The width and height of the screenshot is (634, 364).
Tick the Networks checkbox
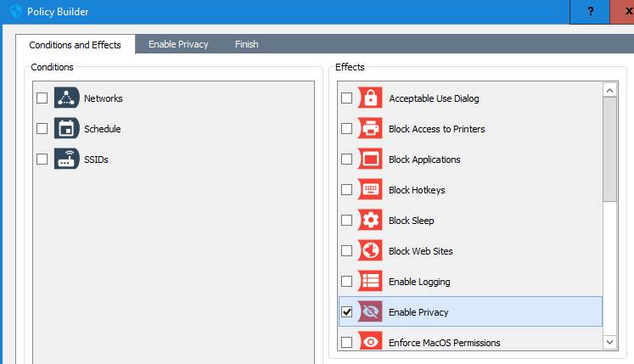(x=42, y=98)
